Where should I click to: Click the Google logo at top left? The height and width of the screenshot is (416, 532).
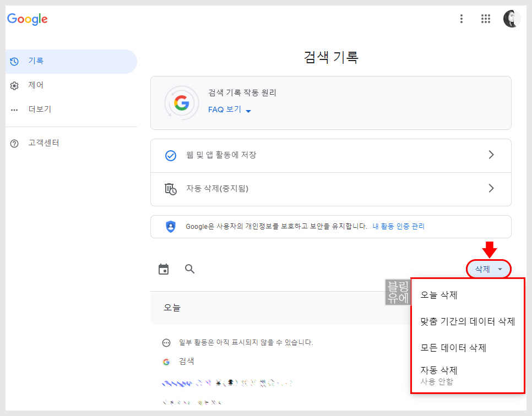click(x=27, y=19)
